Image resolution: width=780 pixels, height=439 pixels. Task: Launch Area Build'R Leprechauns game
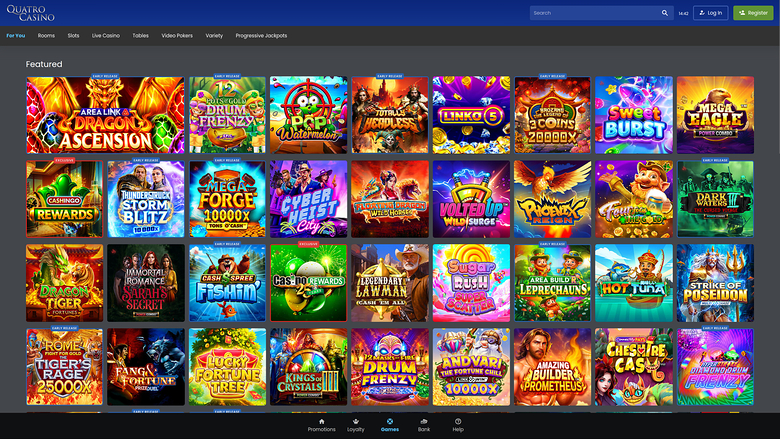pyautogui.click(x=553, y=283)
